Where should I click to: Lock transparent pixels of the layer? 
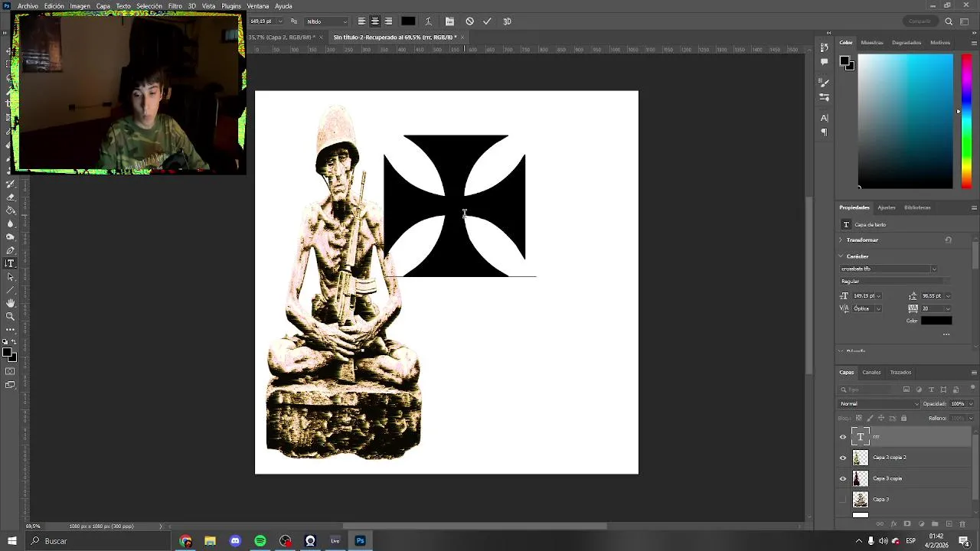[x=859, y=418]
